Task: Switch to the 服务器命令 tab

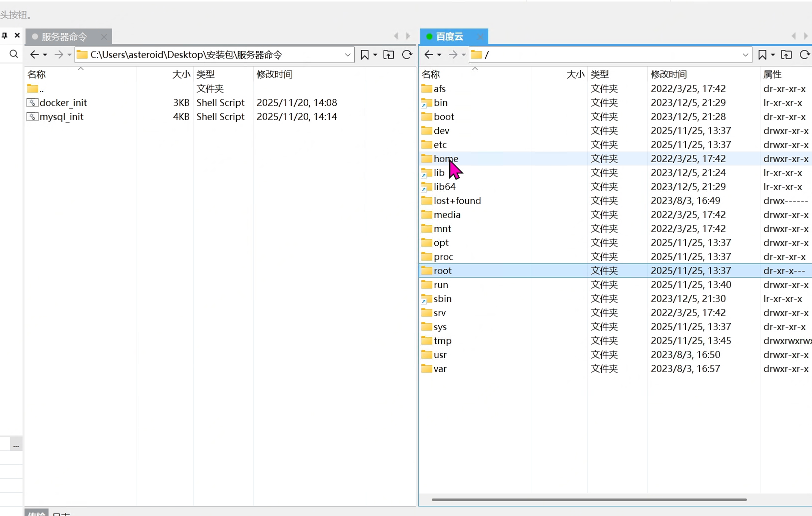Action: [x=65, y=36]
